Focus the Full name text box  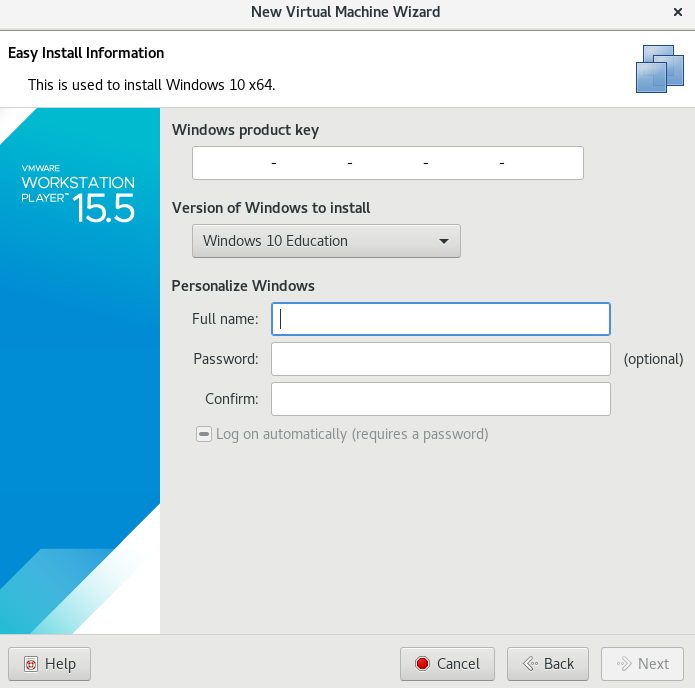click(x=441, y=319)
